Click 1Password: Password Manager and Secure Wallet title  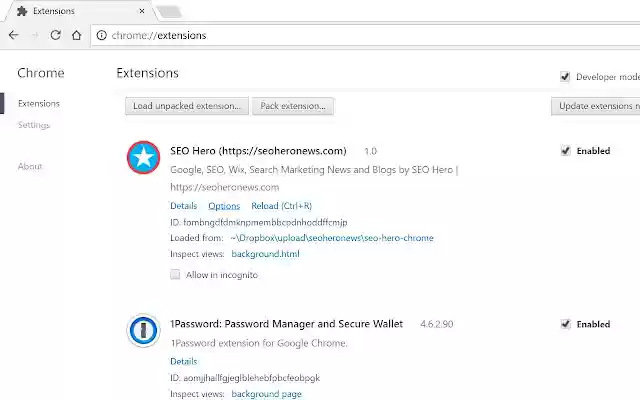point(287,324)
